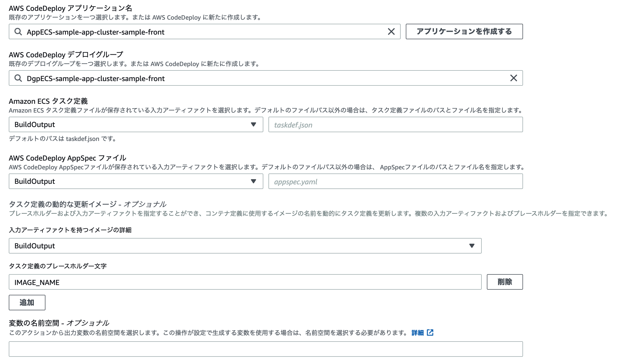Click the AWS CodeDeploy デプロイグループ label
618x364 pixels.
66,55
